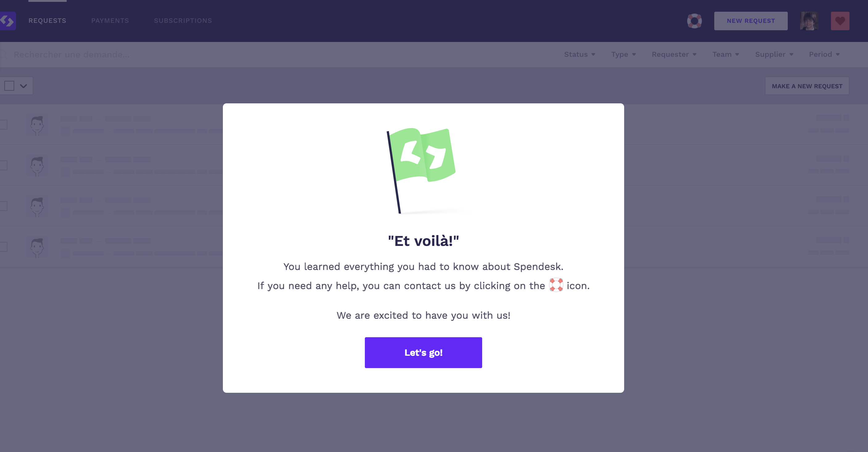
Task: Open the Status filter dropdown
Action: [579, 54]
